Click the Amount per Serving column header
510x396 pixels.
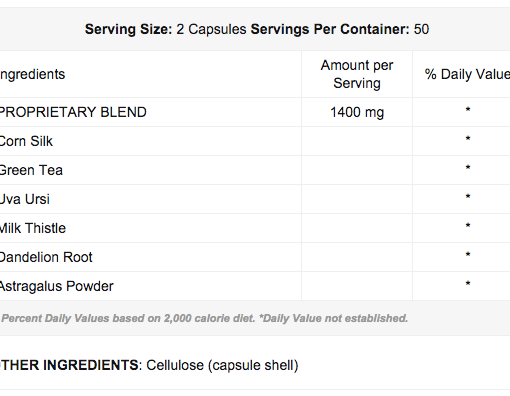coord(357,74)
